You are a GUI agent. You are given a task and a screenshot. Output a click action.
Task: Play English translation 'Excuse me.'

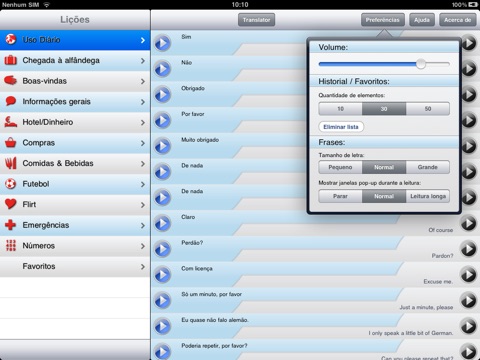click(x=469, y=275)
